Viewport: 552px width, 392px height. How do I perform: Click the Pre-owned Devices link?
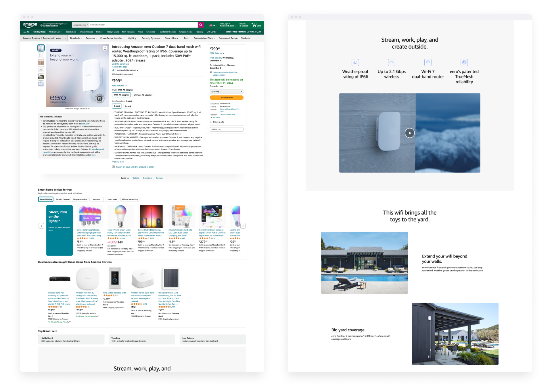click(x=229, y=38)
